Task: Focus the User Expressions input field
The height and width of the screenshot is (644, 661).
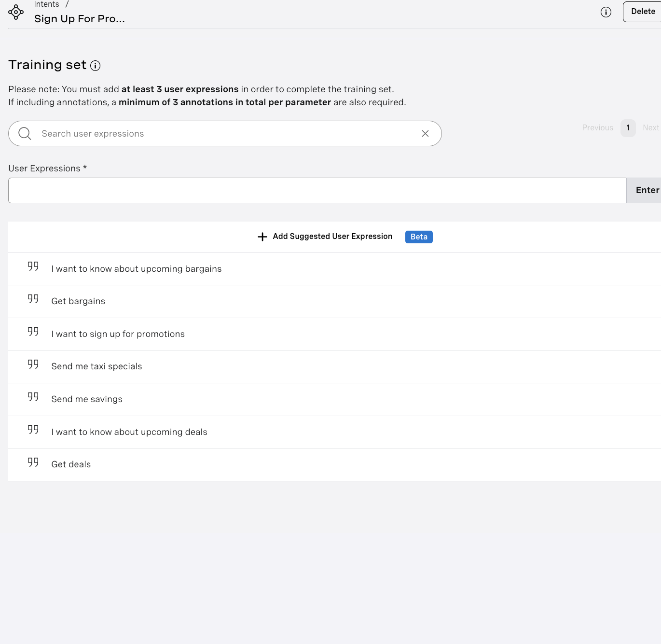Action: (x=317, y=190)
